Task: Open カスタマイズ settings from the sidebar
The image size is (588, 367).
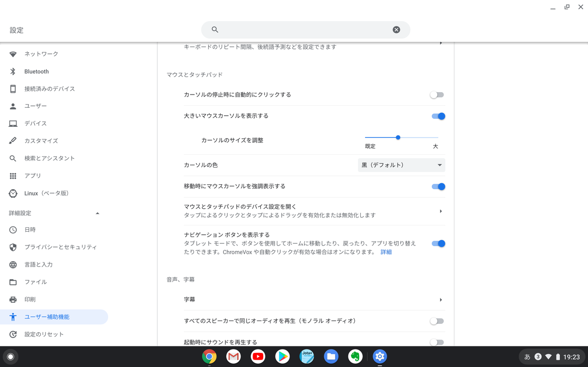Action: tap(40, 141)
